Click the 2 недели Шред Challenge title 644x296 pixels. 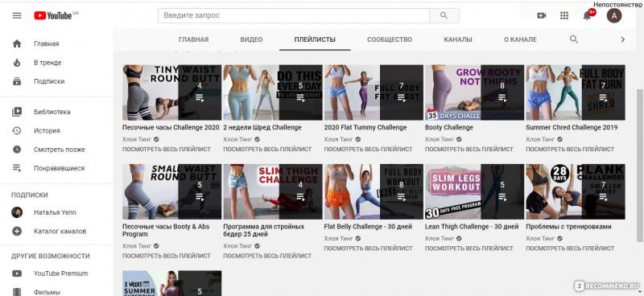pos(262,127)
